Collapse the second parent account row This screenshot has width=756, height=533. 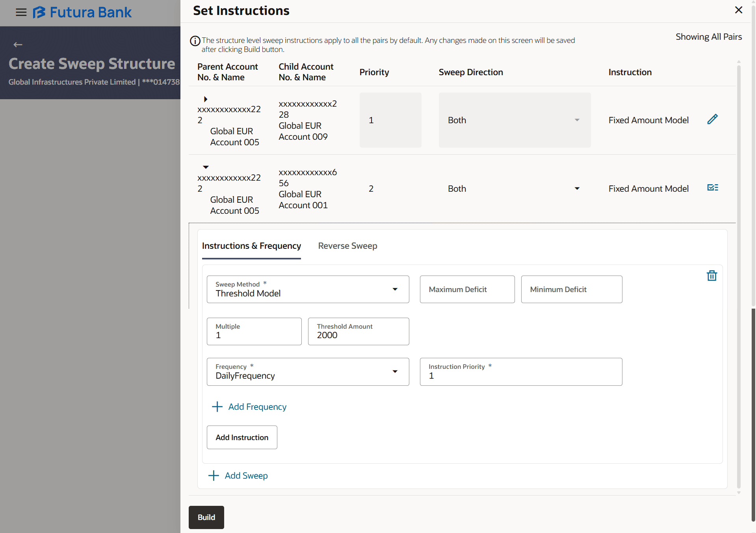[206, 167]
